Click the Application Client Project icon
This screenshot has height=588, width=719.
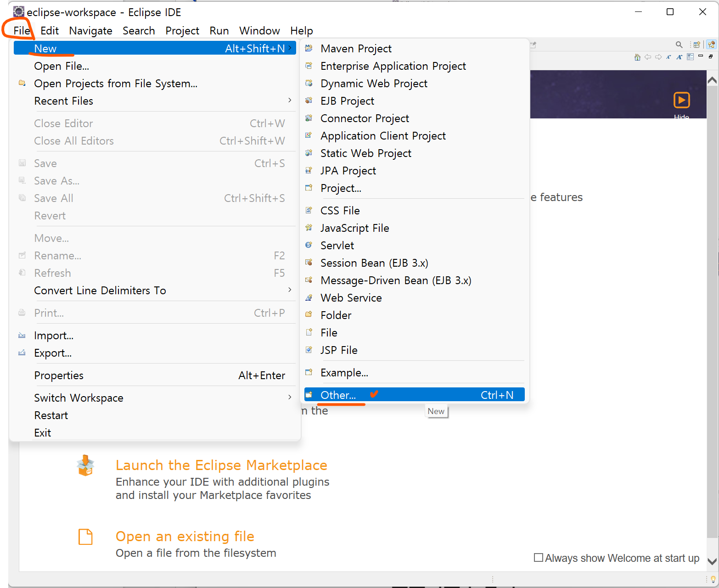[309, 135]
